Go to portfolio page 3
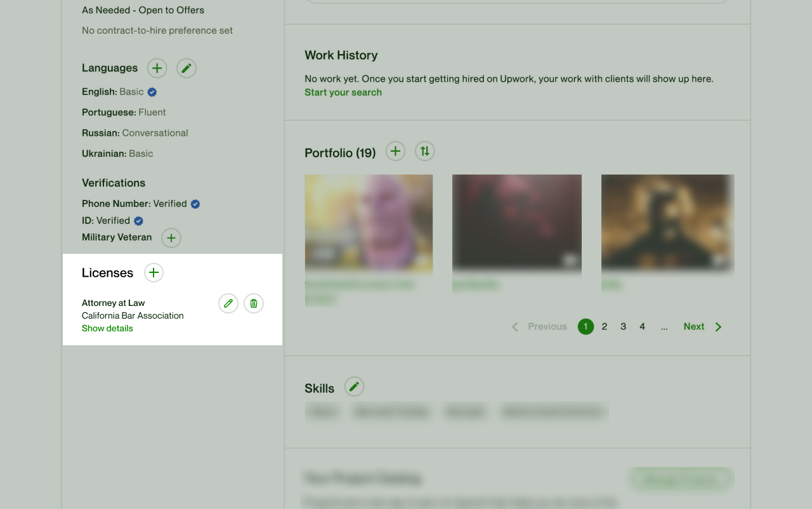 pos(624,326)
